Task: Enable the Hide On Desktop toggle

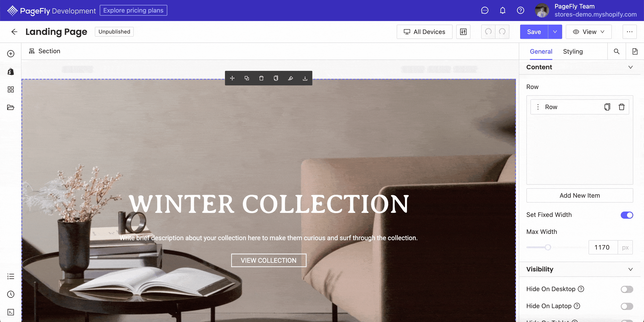Action: [627, 289]
